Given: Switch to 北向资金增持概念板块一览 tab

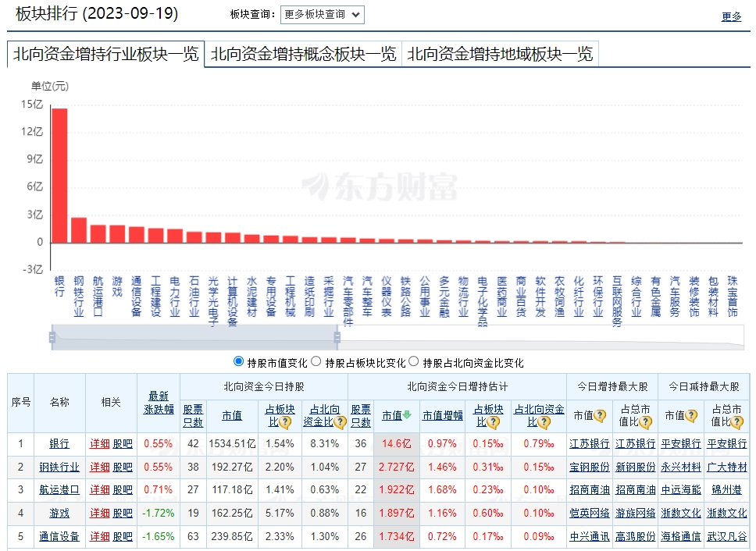Looking at the screenshot, I should (x=303, y=54).
